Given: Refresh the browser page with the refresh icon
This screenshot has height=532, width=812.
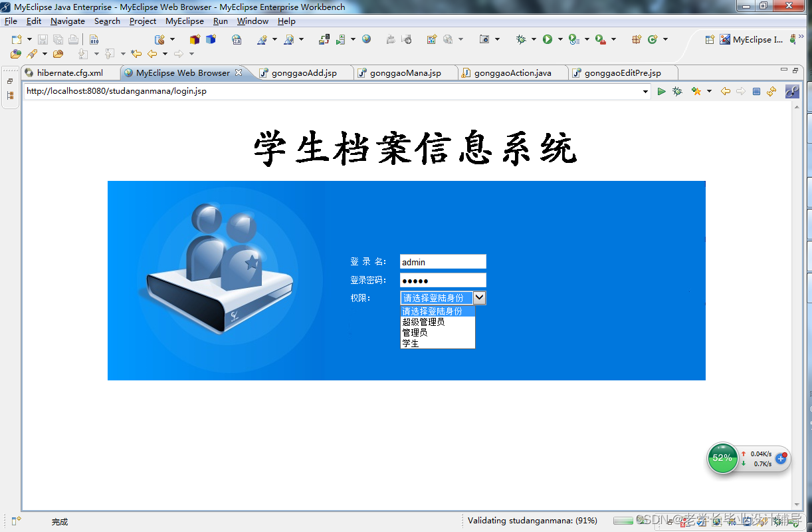Looking at the screenshot, I should tap(771, 91).
